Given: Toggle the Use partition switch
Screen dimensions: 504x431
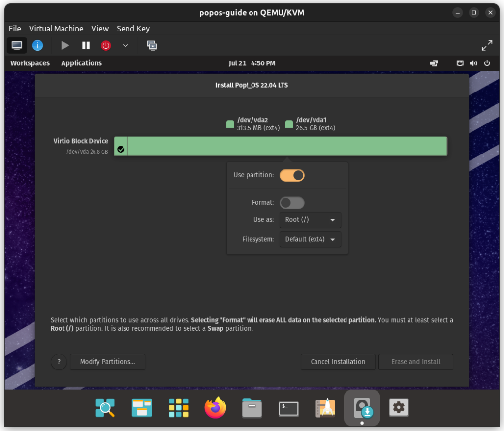Looking at the screenshot, I should (292, 175).
